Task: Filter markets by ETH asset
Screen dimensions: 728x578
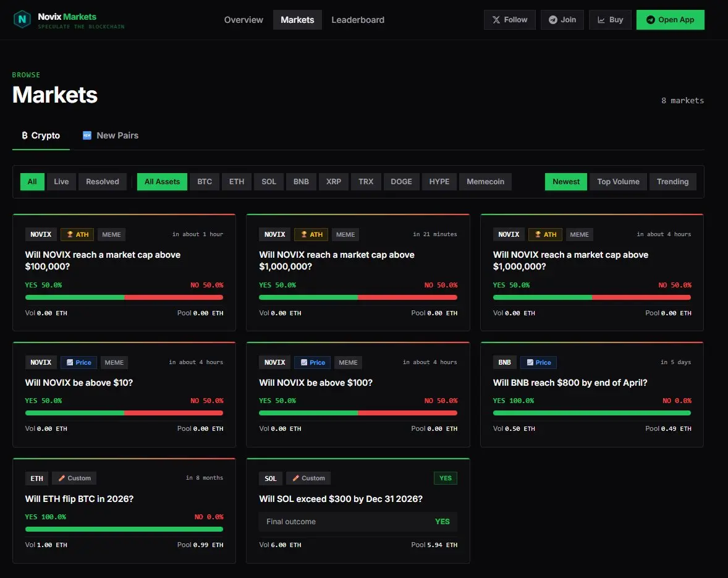Action: [236, 182]
